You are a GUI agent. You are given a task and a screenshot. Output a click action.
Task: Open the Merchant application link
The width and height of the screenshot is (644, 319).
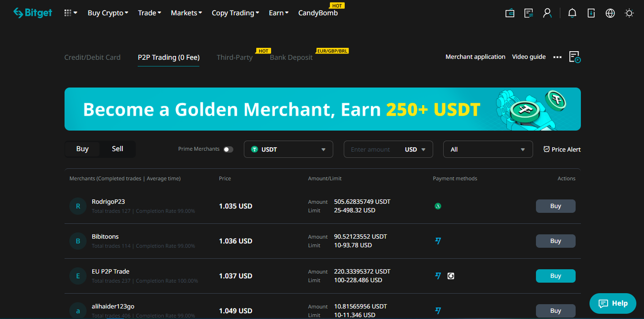(475, 57)
